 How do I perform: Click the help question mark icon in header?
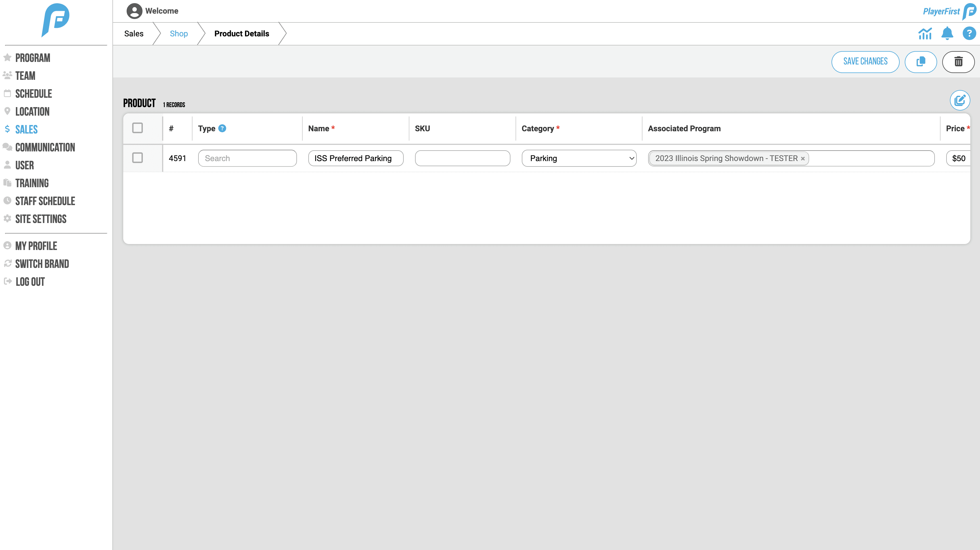(x=969, y=34)
